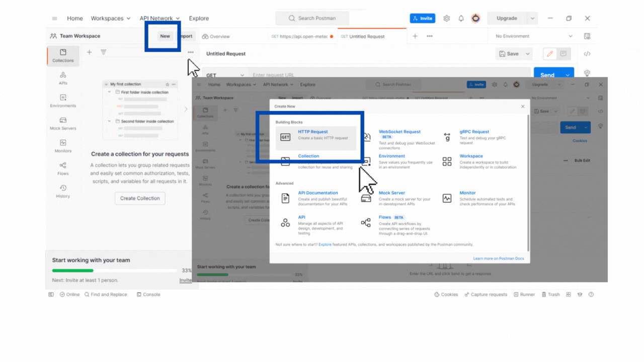The height and width of the screenshot is (362, 644).
Task: Open tab options ellipsis beside new-tab plus
Action: (430, 36)
